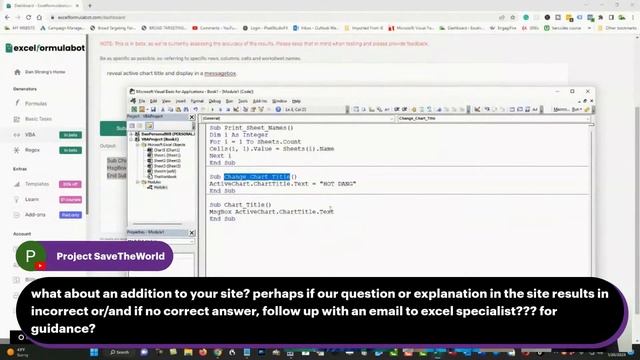Viewport: 640px width, 360px height.
Task: Open Add-ons in the sidebar
Action: click(x=35, y=215)
